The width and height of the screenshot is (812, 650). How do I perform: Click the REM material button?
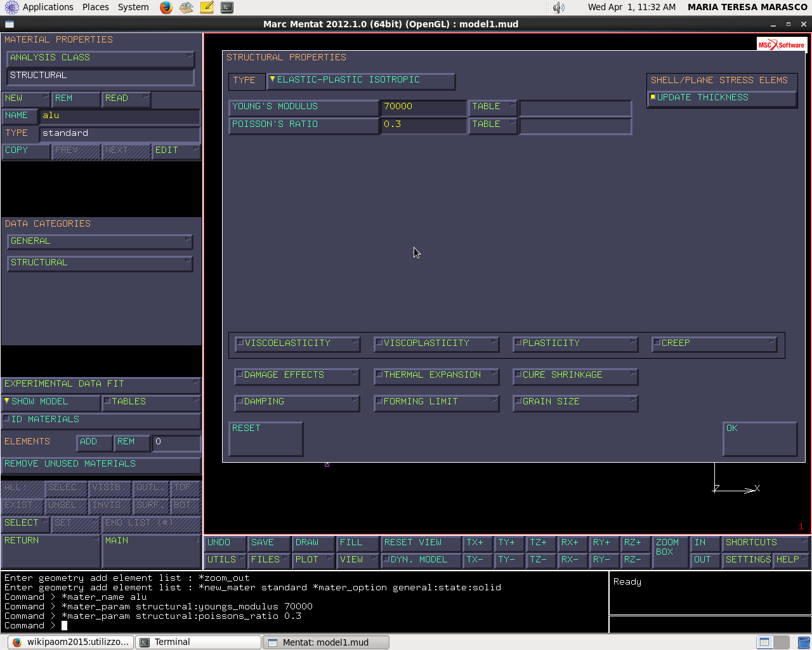click(76, 99)
